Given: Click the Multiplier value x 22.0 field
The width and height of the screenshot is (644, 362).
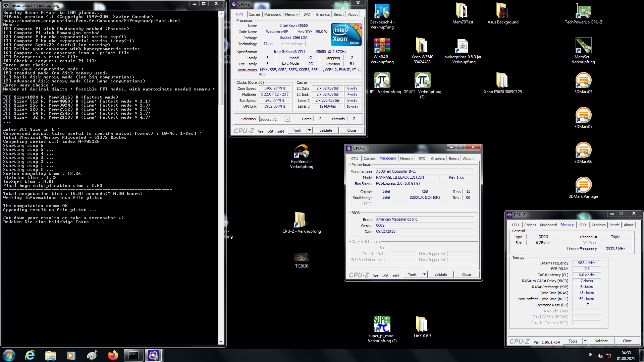Looking at the screenshot, I should point(275,95).
